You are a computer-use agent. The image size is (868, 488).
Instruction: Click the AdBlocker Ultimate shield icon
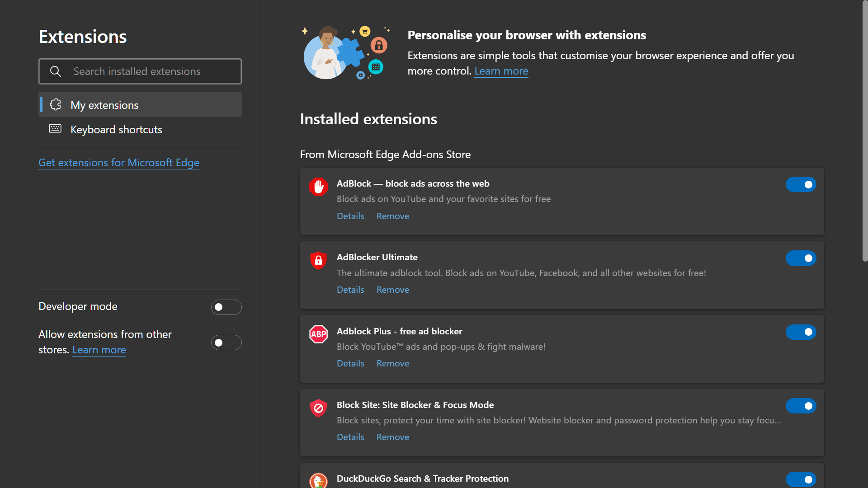coord(318,260)
